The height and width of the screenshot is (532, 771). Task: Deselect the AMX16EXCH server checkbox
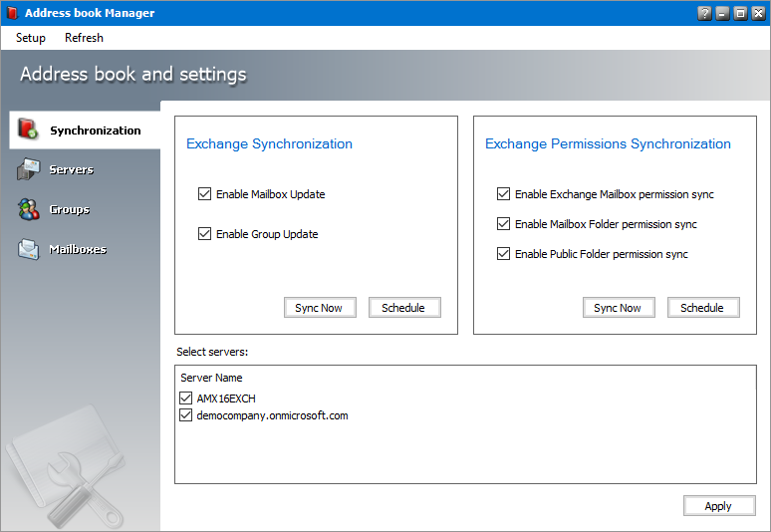pos(186,399)
